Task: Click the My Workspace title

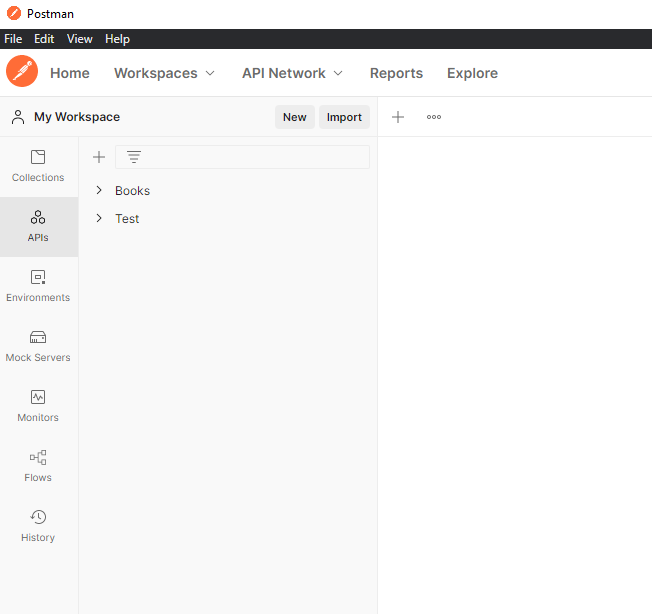Action: pos(77,117)
